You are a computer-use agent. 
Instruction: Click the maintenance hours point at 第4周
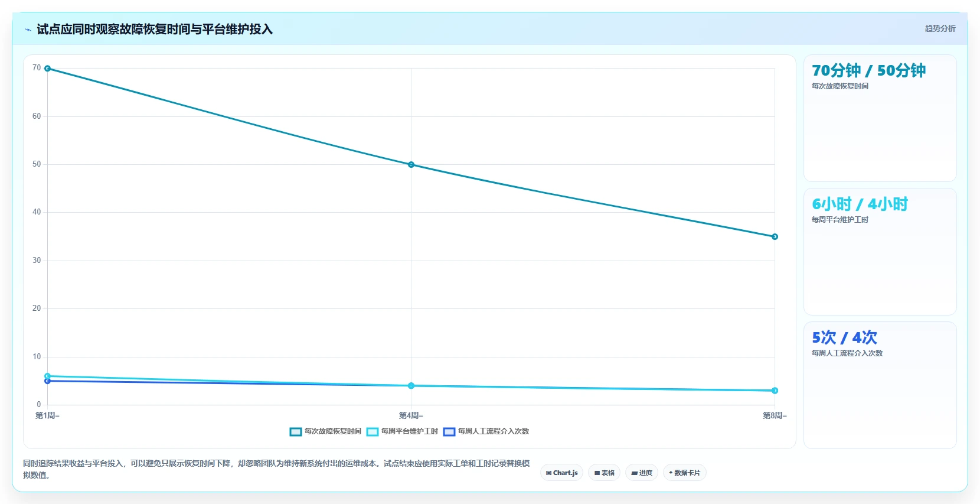click(411, 386)
